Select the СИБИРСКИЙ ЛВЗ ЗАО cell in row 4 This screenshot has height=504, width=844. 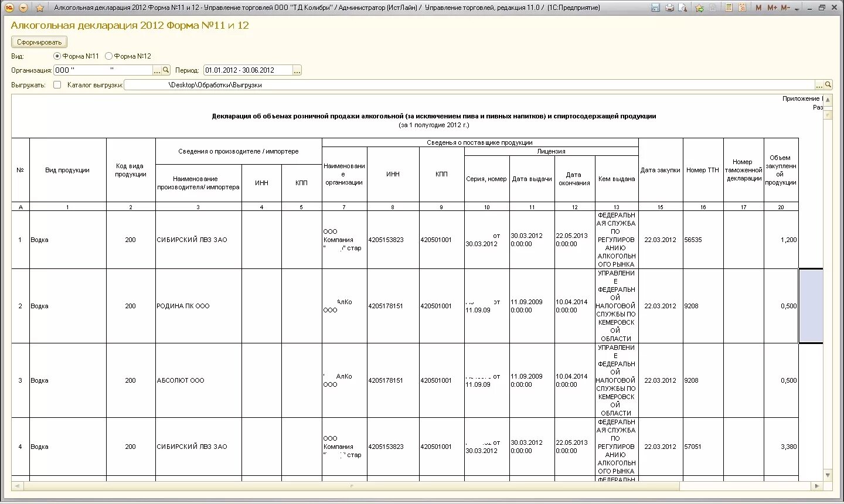(x=199, y=447)
